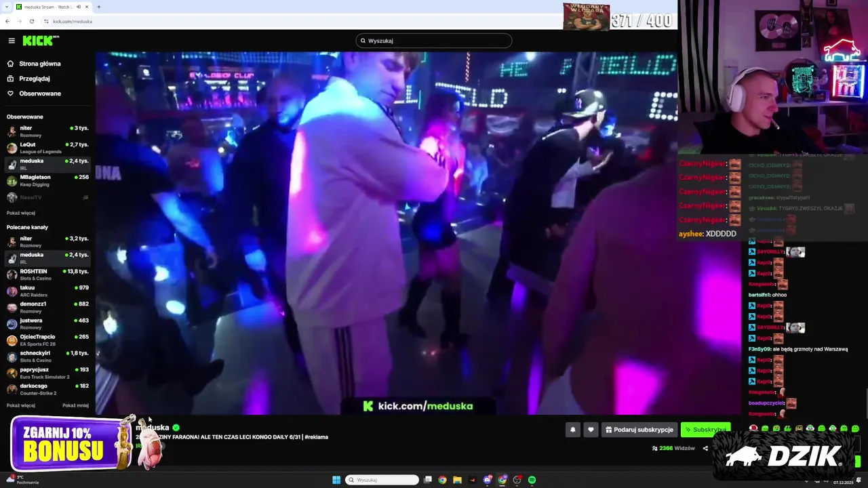Click F3nSy09 grzmoty nad Warszawą message

pos(798,349)
